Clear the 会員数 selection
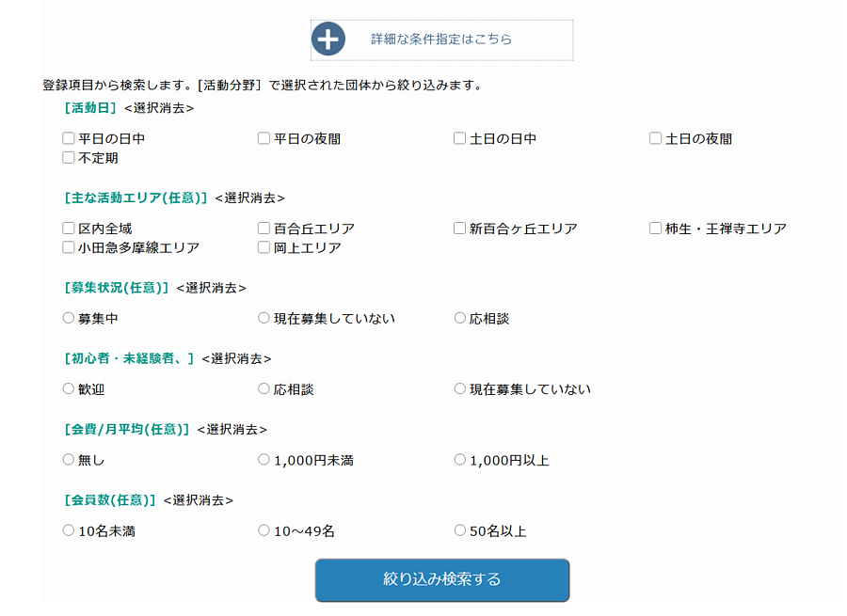The width and height of the screenshot is (847, 616). point(198,500)
